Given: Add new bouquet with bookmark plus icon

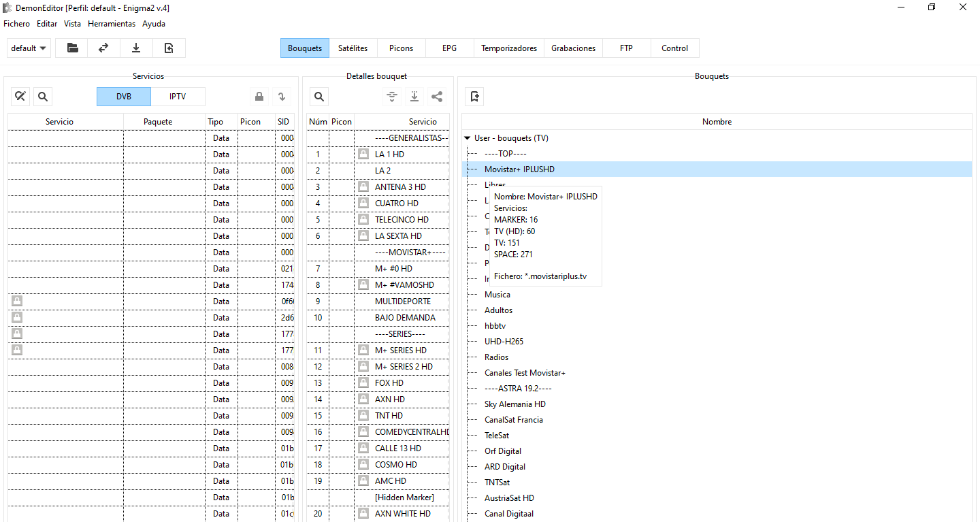Looking at the screenshot, I should [475, 97].
